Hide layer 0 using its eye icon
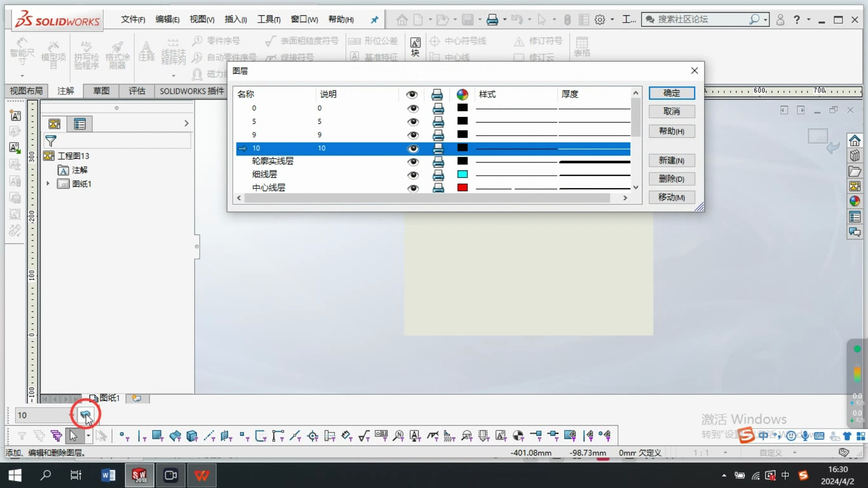The width and height of the screenshot is (868, 488). click(412, 108)
